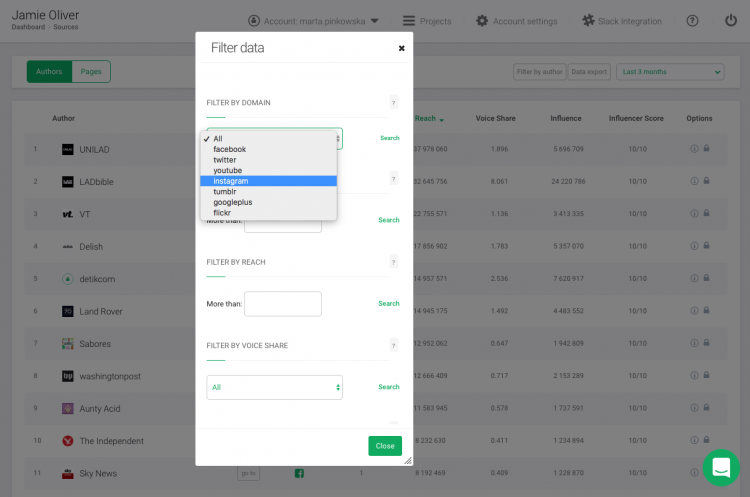Click the Sky News author name
This screenshot has height=497, width=750.
(x=98, y=473)
